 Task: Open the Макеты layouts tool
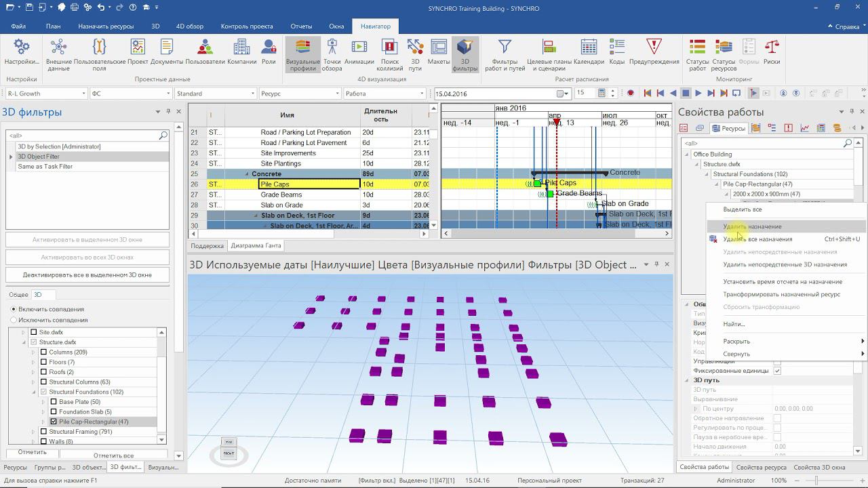point(439,52)
